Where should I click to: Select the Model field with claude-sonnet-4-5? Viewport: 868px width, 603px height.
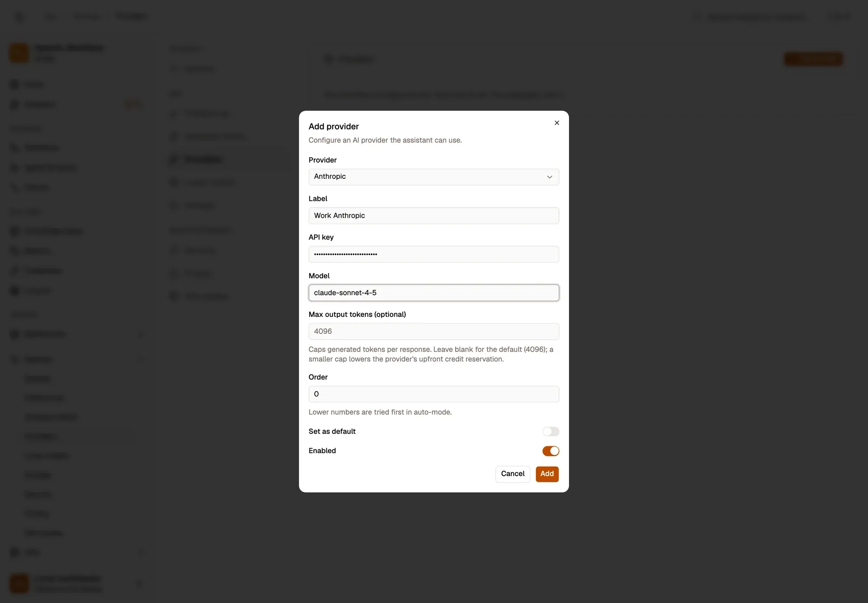click(x=434, y=293)
